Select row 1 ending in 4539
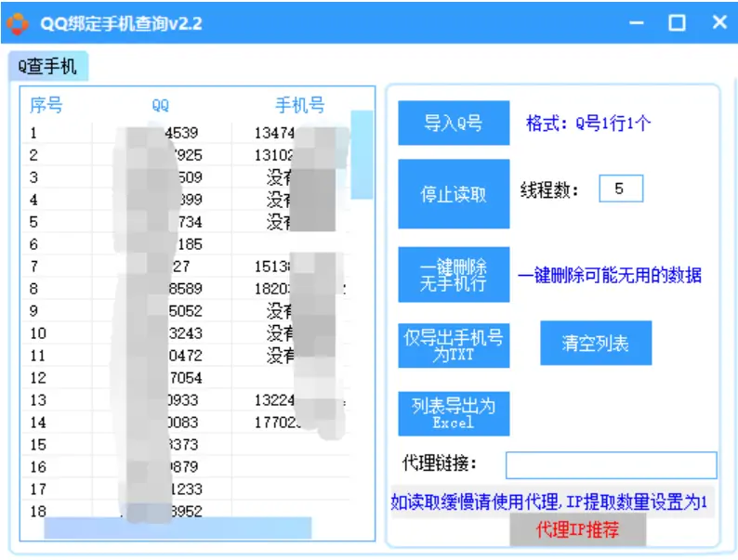This screenshot has height=560, width=738. (x=187, y=133)
